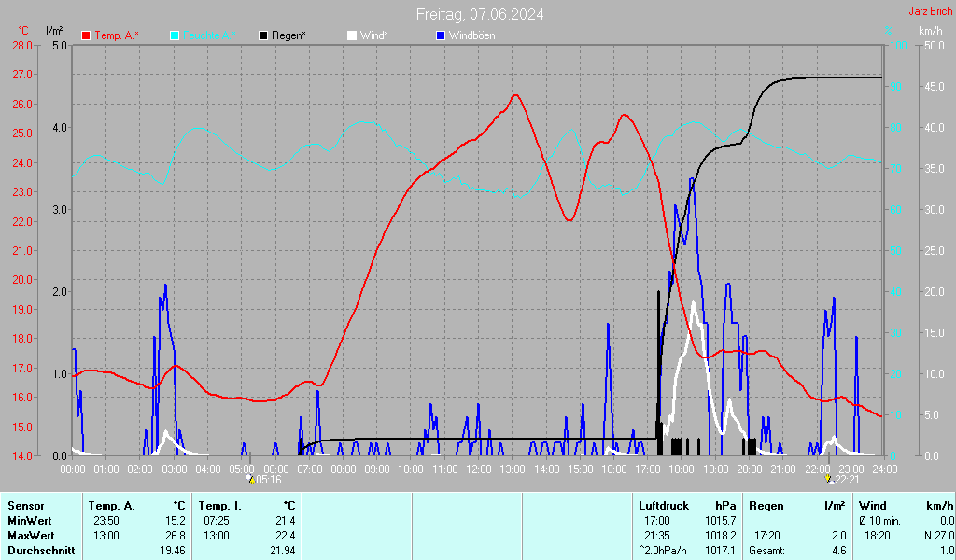Click the Wind column header in table
This screenshot has height=560, width=956.
pos(872,505)
